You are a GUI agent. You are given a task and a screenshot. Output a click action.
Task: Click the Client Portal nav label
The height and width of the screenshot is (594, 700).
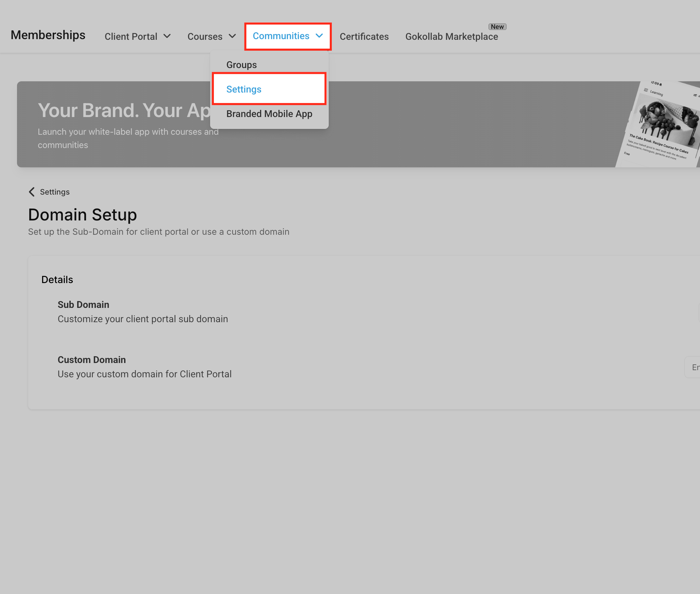tap(131, 36)
